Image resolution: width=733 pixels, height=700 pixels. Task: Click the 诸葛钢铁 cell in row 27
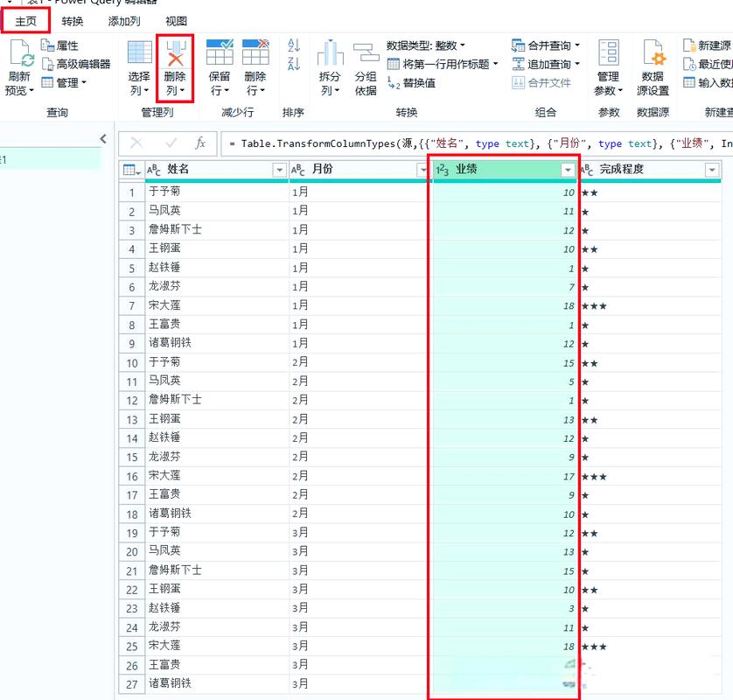point(217,683)
